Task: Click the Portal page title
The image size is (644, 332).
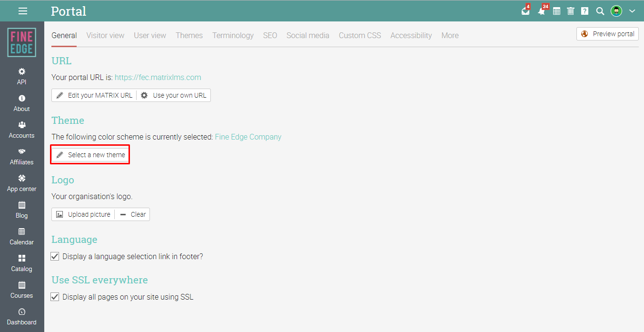Action: [x=69, y=11]
